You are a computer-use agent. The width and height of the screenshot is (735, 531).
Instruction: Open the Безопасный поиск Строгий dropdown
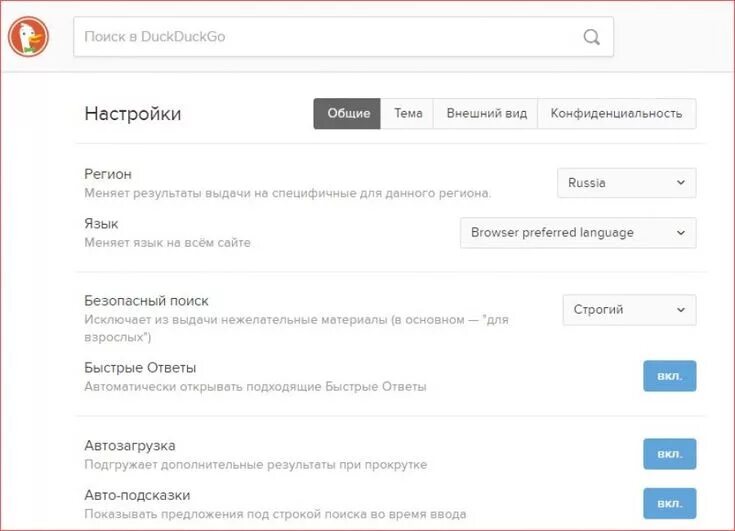(629, 310)
